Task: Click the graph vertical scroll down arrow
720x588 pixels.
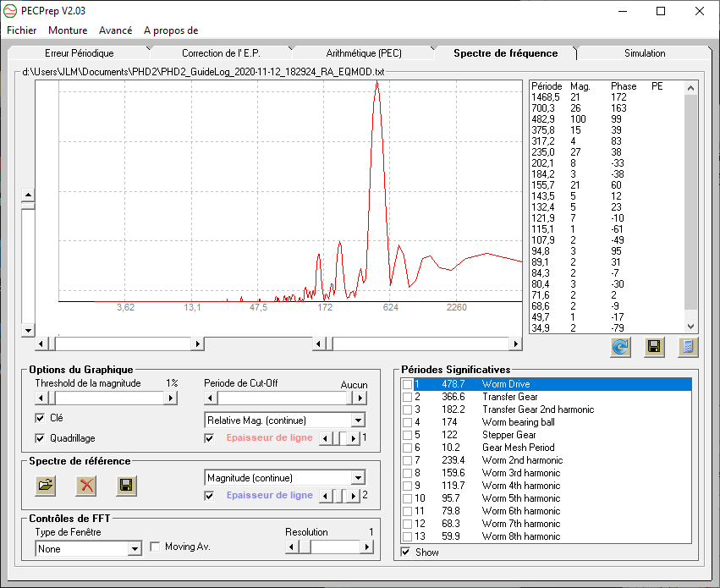Action: pos(28,330)
